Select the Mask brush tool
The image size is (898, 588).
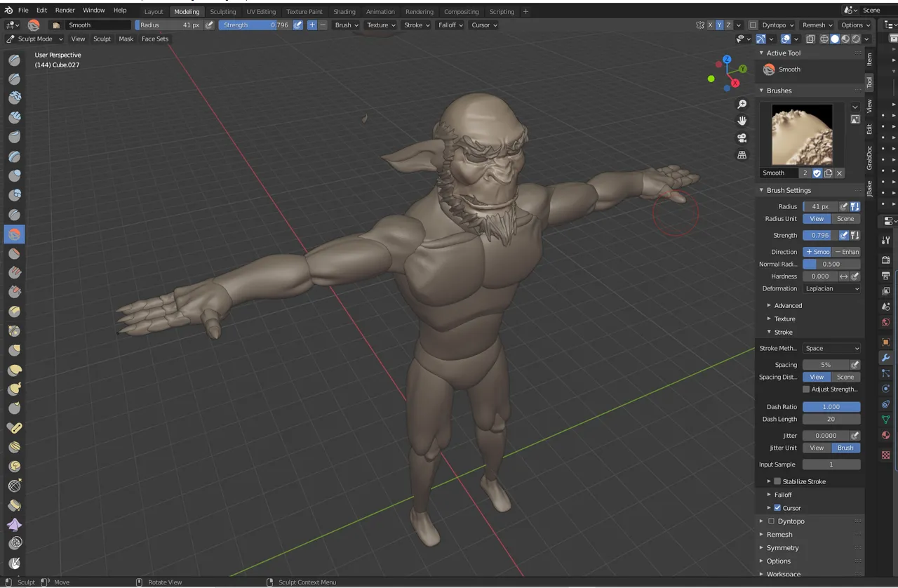pos(14,563)
